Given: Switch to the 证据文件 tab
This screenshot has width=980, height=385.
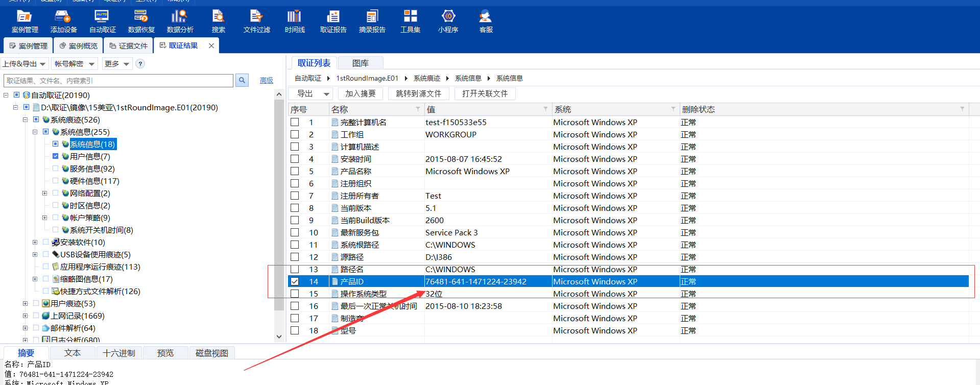Looking at the screenshot, I should click(128, 46).
